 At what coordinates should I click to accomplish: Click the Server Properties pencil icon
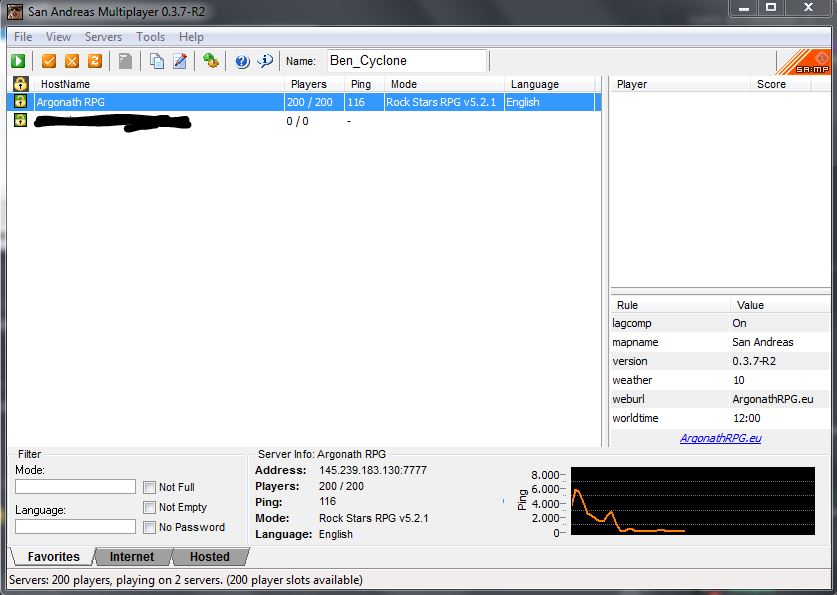click(180, 61)
